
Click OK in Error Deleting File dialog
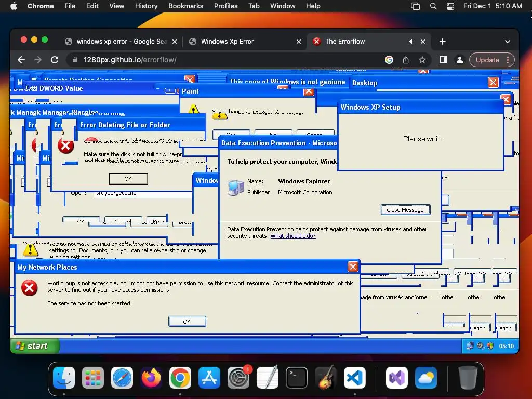(128, 179)
